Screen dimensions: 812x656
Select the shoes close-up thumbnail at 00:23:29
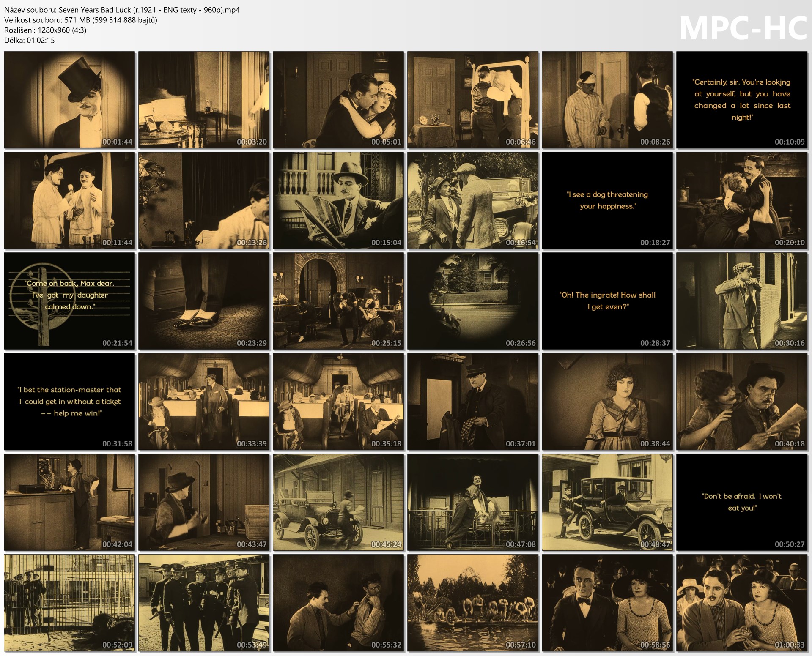pyautogui.click(x=204, y=301)
